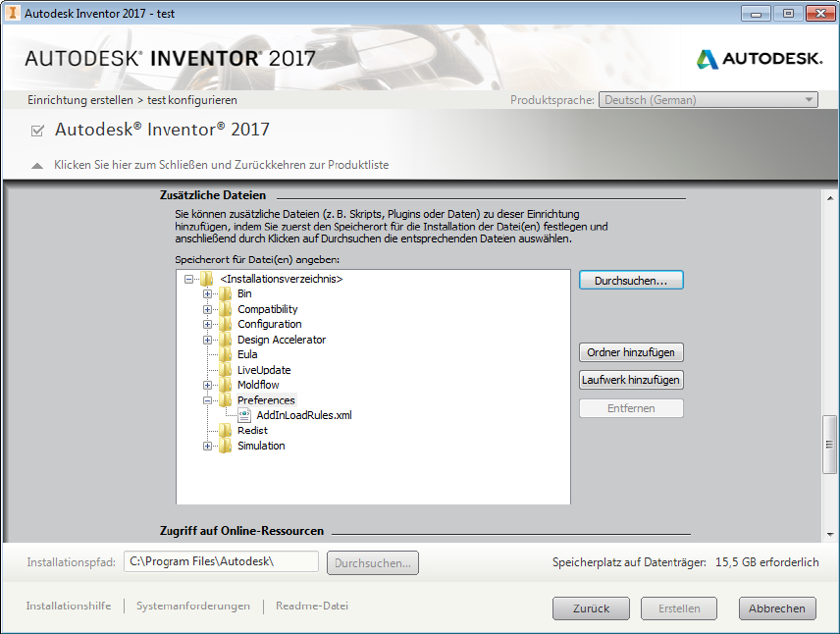Click the Bin folder icon
The width and height of the screenshot is (840, 634).
click(225, 293)
